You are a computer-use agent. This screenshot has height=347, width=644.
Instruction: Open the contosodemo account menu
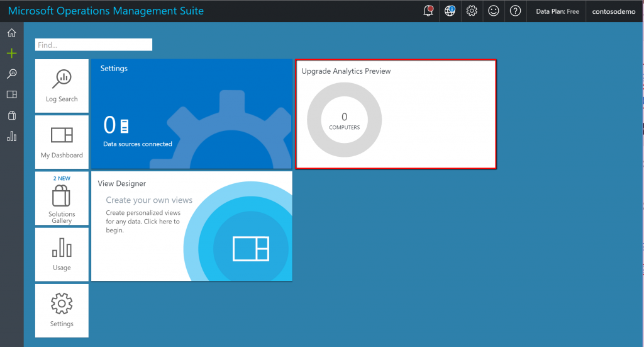tap(614, 11)
